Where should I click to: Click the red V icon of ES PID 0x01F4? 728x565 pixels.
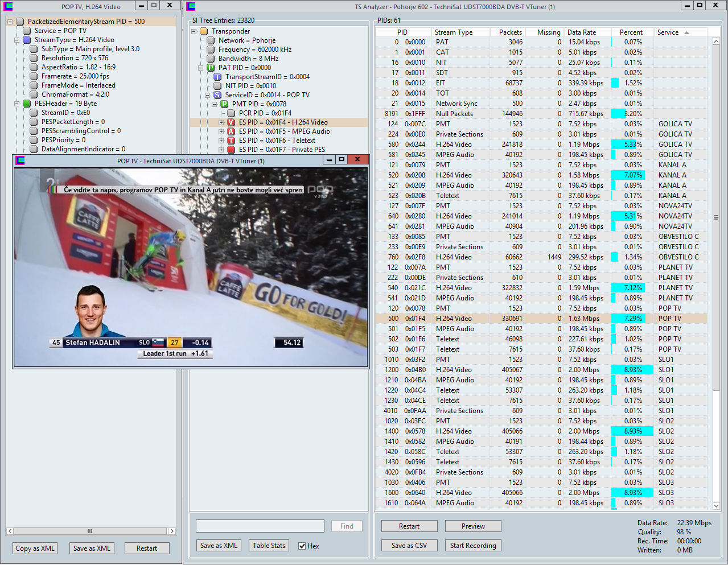[231, 122]
